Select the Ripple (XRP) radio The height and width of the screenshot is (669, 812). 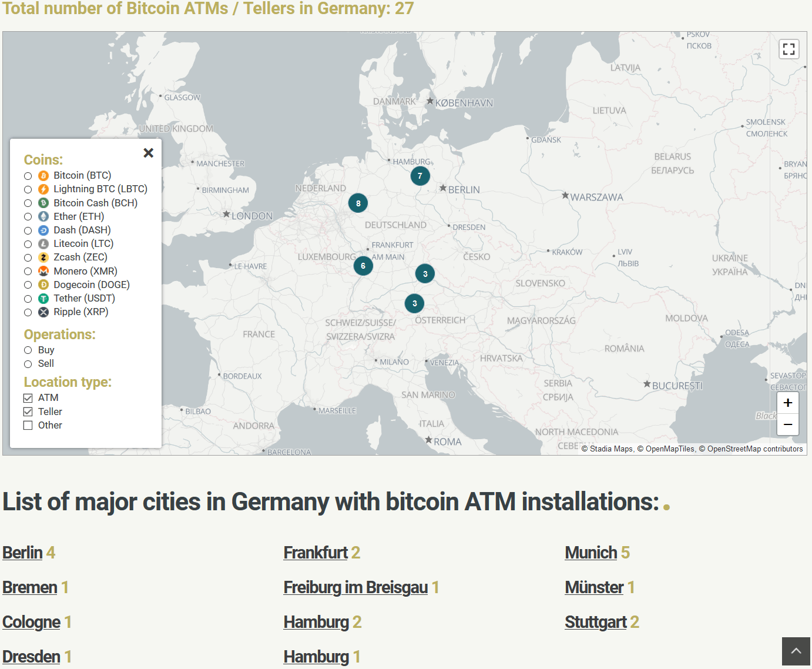[x=28, y=312]
